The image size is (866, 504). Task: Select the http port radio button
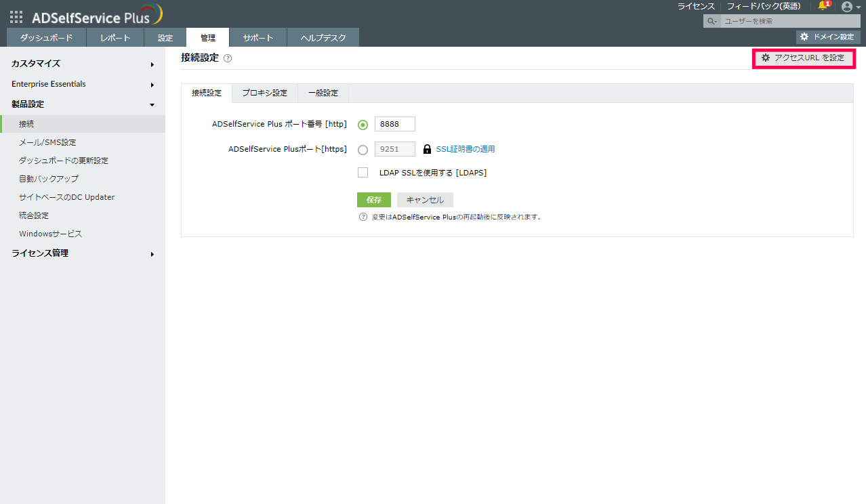363,125
